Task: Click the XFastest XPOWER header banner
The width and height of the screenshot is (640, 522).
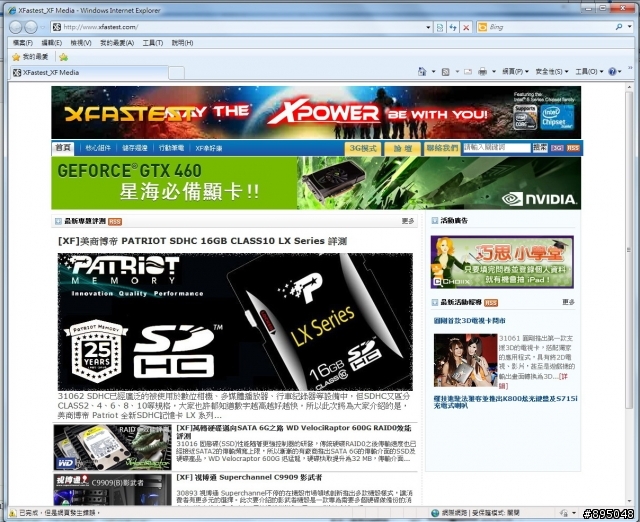Action: pyautogui.click(x=316, y=113)
